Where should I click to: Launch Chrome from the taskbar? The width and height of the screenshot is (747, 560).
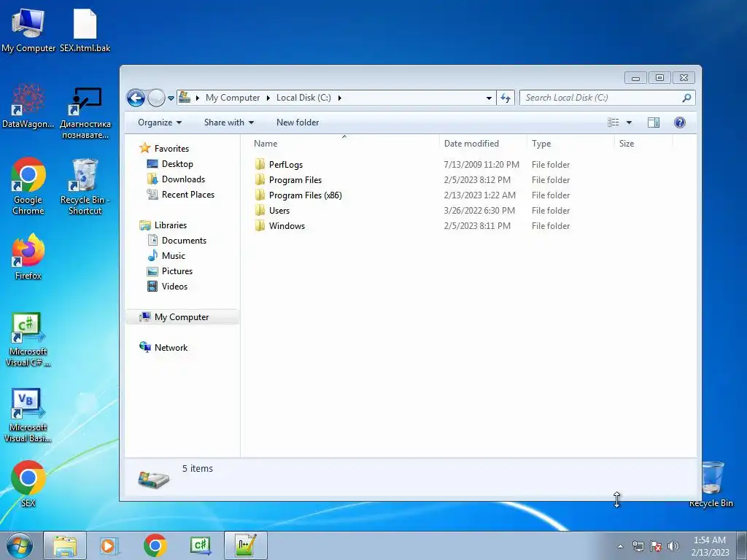pos(155,545)
